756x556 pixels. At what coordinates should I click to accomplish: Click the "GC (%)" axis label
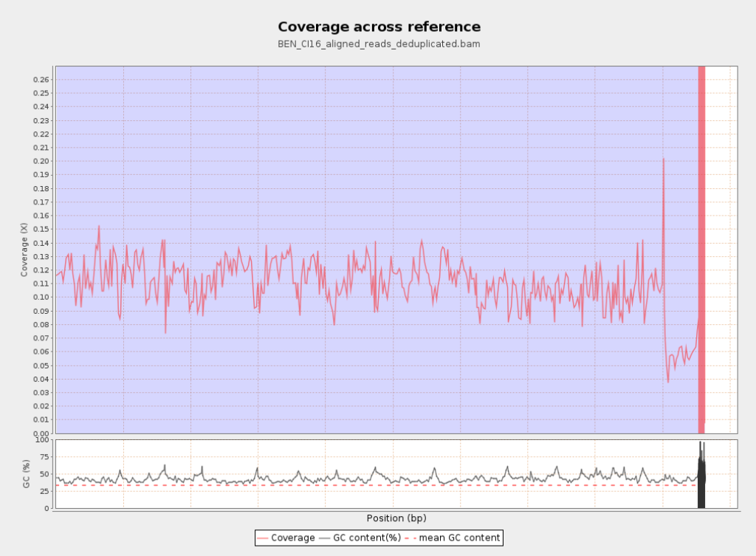pos(27,473)
